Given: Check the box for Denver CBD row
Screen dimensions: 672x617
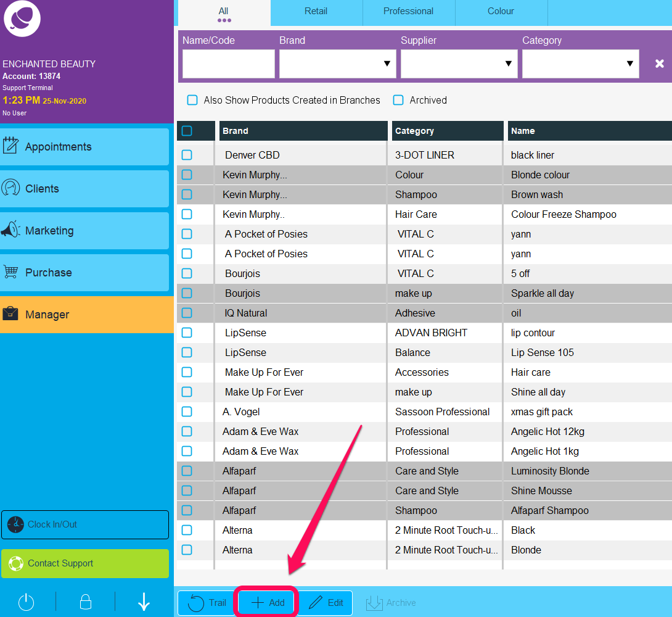Looking at the screenshot, I should click(x=187, y=155).
